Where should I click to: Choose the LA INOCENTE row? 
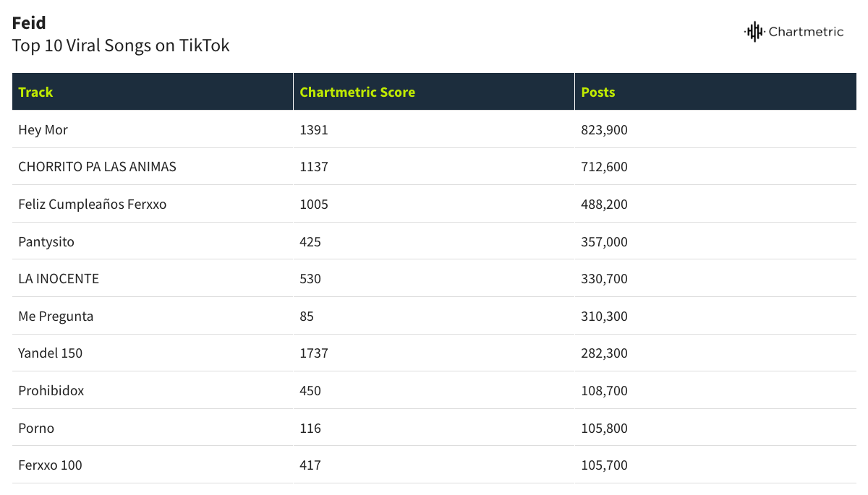[434, 279]
